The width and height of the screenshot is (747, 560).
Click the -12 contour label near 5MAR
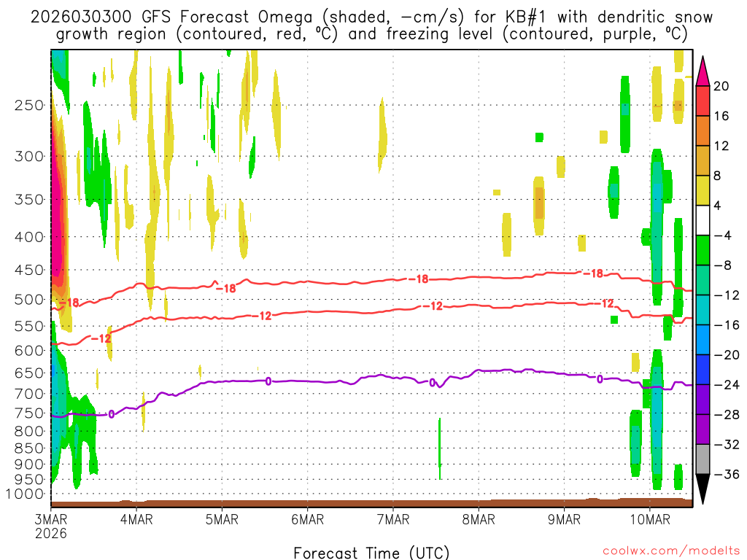point(262,316)
